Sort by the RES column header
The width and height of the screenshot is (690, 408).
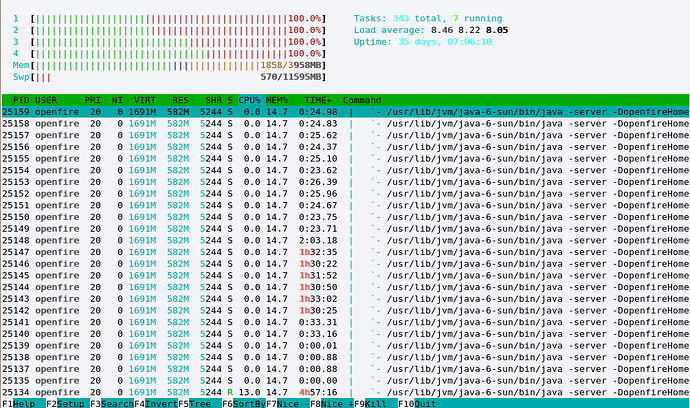point(180,100)
